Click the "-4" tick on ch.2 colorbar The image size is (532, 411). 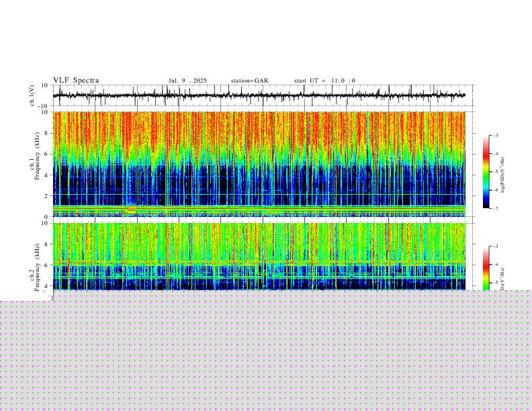point(496,265)
